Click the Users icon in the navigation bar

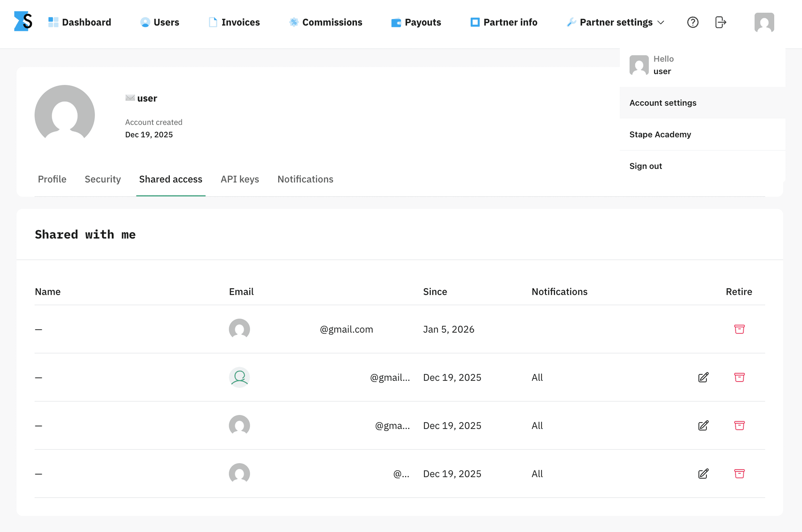pyautogui.click(x=144, y=22)
